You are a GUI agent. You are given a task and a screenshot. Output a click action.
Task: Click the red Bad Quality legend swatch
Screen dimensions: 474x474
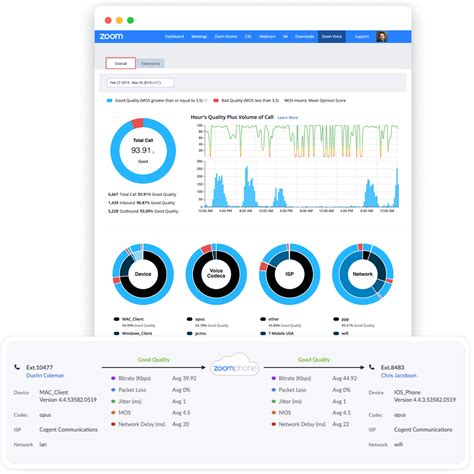pos(216,100)
